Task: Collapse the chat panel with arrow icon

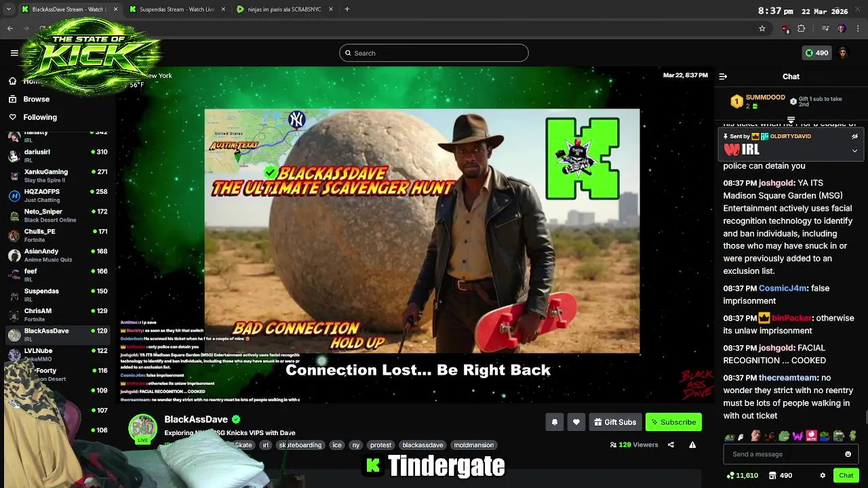Action: (723, 77)
